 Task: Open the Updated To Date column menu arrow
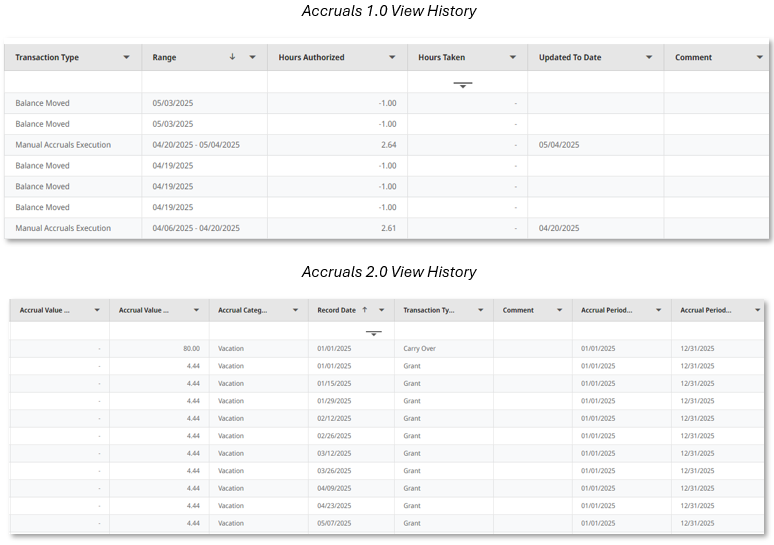click(x=649, y=58)
